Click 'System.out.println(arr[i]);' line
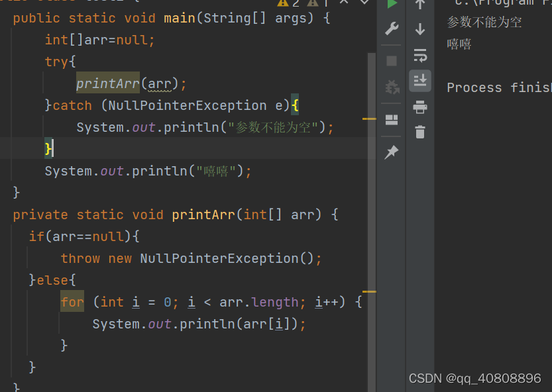This screenshot has width=552, height=392. 199,324
